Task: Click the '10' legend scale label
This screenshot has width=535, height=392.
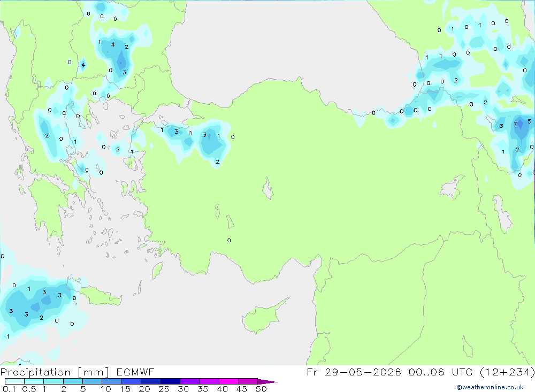Action: coord(105,389)
